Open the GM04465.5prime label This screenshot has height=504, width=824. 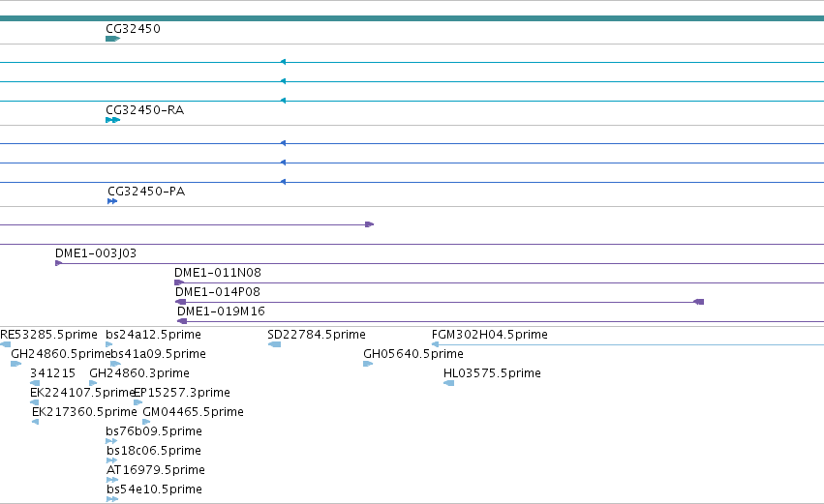[x=193, y=412]
